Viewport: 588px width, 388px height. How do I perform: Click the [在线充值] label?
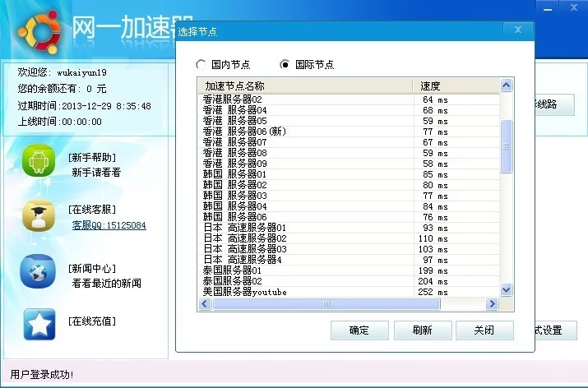92,321
